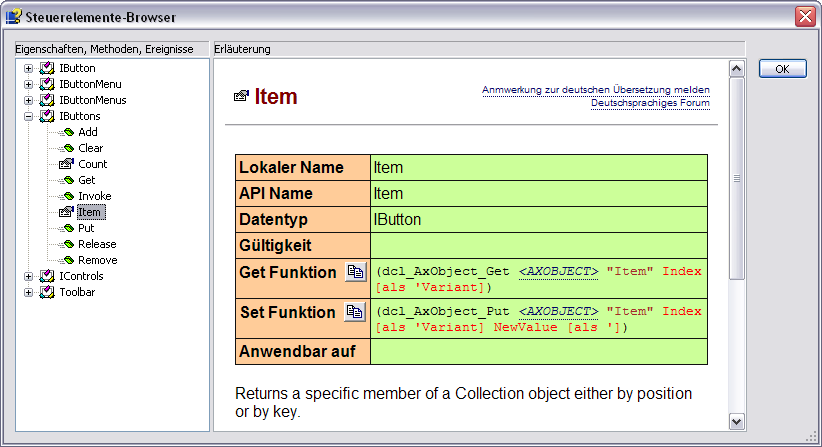Collapse the IButtons tree node
The width and height of the screenshot is (822, 447).
28,116
